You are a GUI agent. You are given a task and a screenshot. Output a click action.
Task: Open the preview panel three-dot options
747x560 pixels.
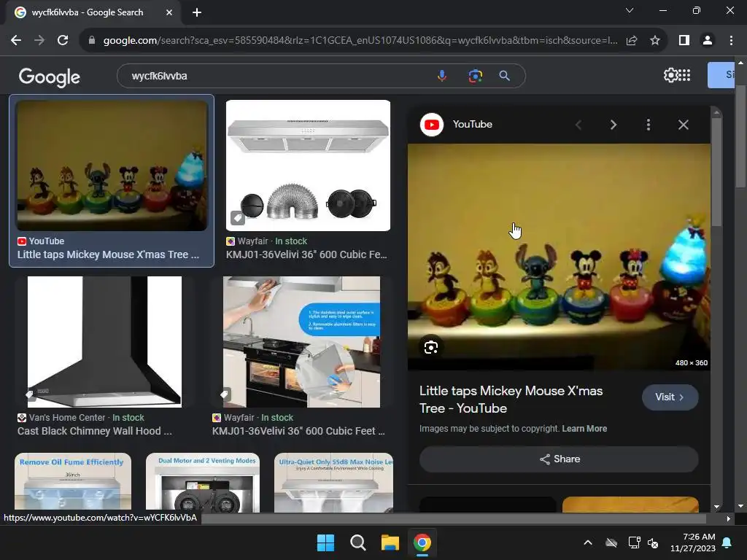(648, 125)
